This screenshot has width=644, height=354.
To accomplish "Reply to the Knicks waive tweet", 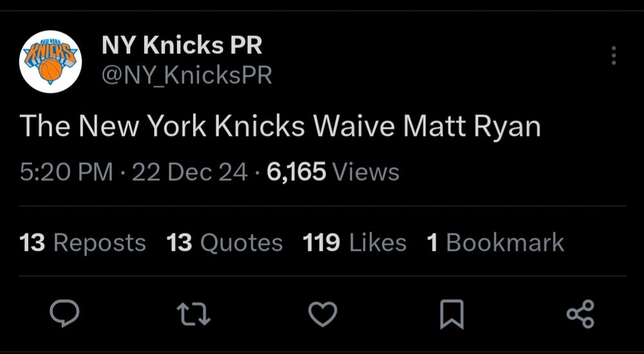I will pyautogui.click(x=64, y=314).
